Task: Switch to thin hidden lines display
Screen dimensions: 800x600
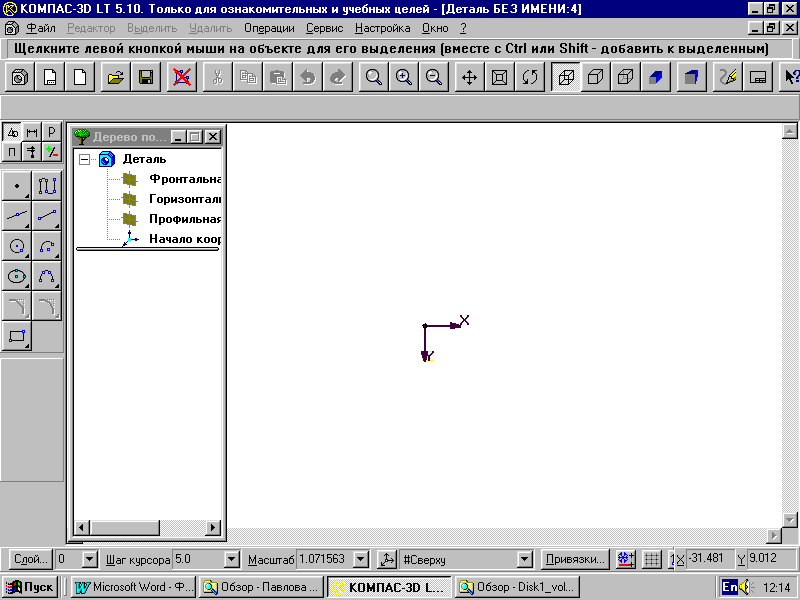Action: tap(626, 78)
